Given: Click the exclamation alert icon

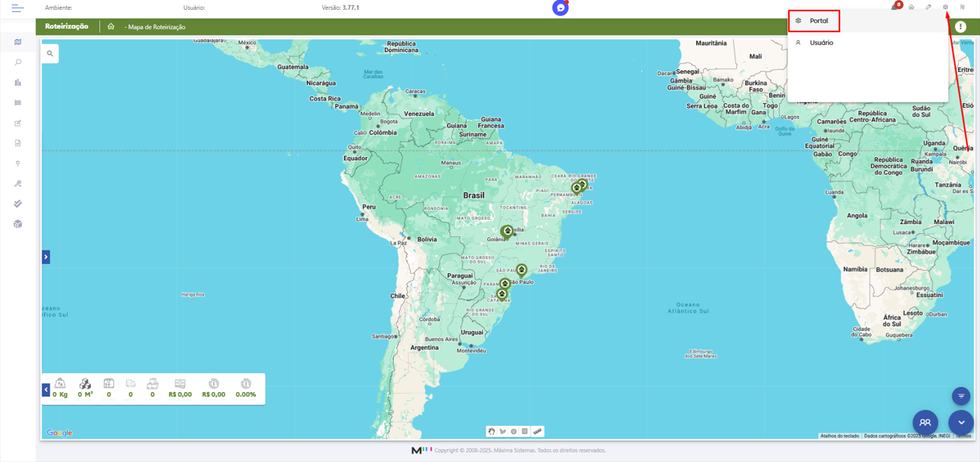Looking at the screenshot, I should [x=960, y=27].
